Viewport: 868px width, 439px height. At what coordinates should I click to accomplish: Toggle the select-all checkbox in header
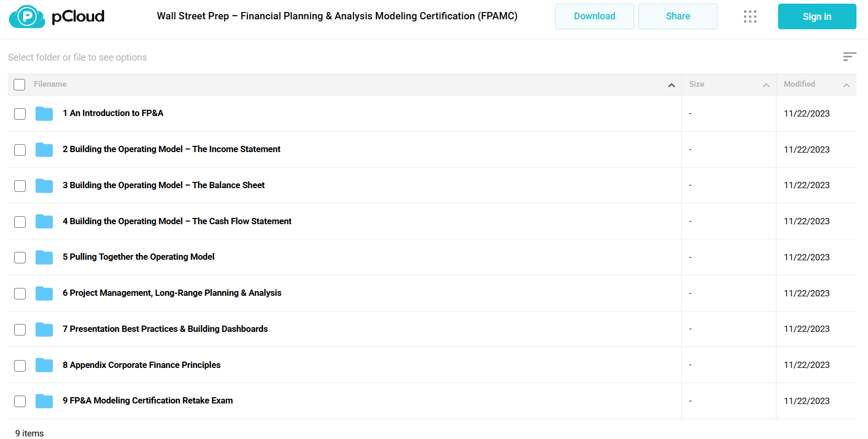coord(19,85)
